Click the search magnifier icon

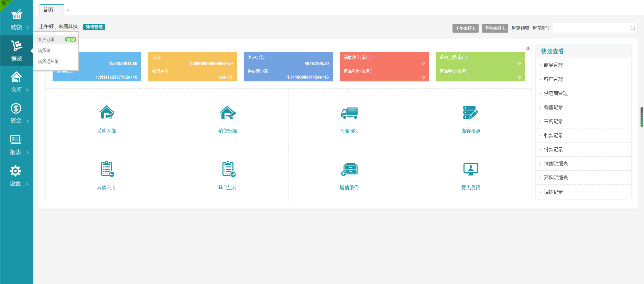(633, 28)
